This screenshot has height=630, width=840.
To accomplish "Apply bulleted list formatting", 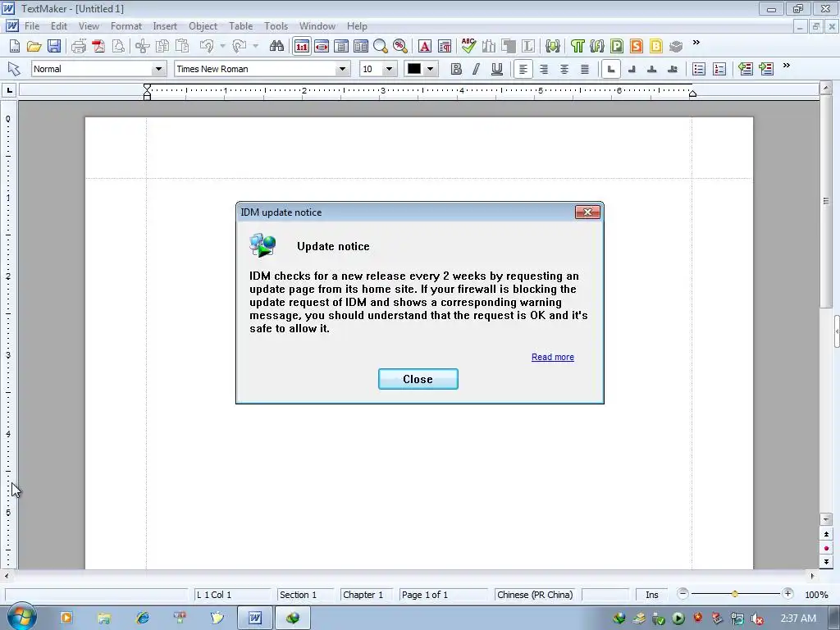I will pos(699,69).
